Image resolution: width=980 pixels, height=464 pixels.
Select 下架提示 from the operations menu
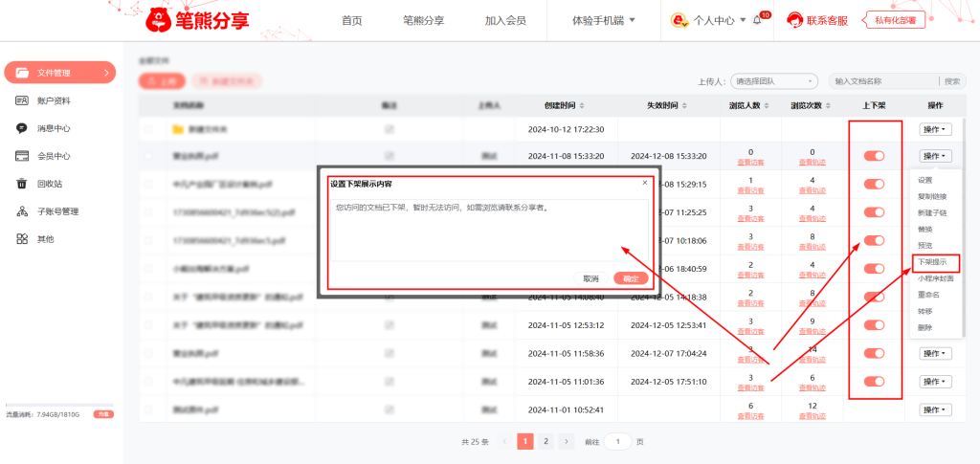point(932,262)
